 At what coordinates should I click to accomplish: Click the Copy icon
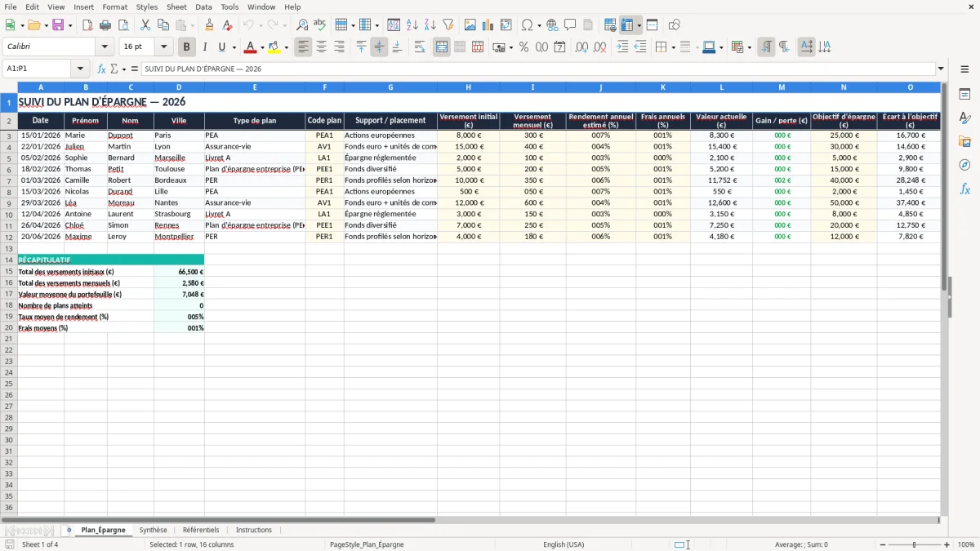[163, 25]
